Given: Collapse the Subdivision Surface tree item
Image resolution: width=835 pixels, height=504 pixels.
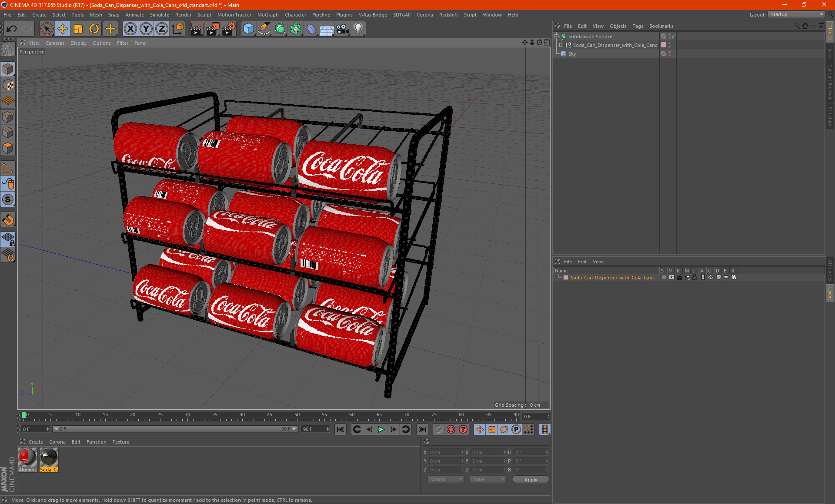Looking at the screenshot, I should (556, 36).
